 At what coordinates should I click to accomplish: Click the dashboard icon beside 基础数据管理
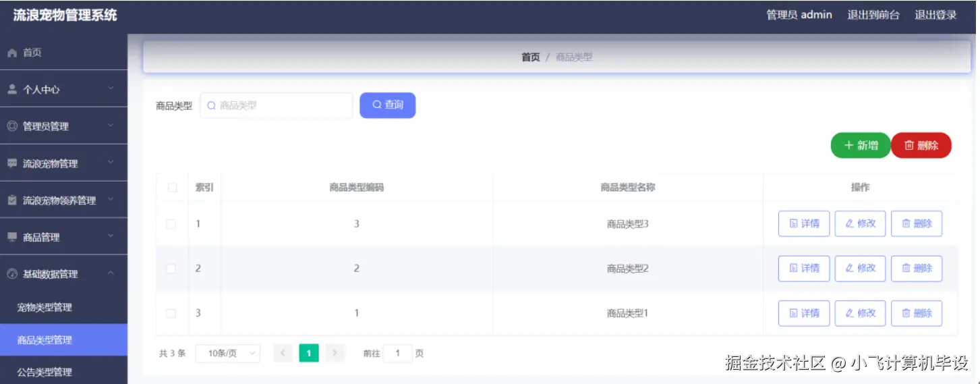tap(12, 274)
